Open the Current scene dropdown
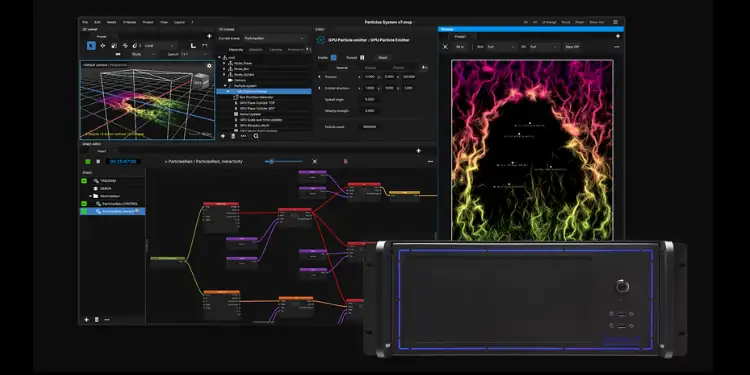The image size is (750, 375). click(274, 38)
